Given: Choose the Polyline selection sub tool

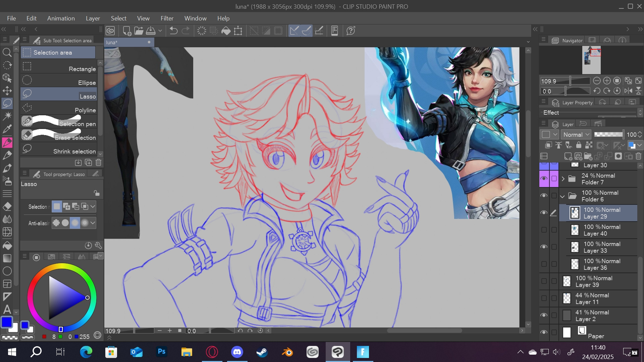Looking at the screenshot, I should tap(59, 108).
